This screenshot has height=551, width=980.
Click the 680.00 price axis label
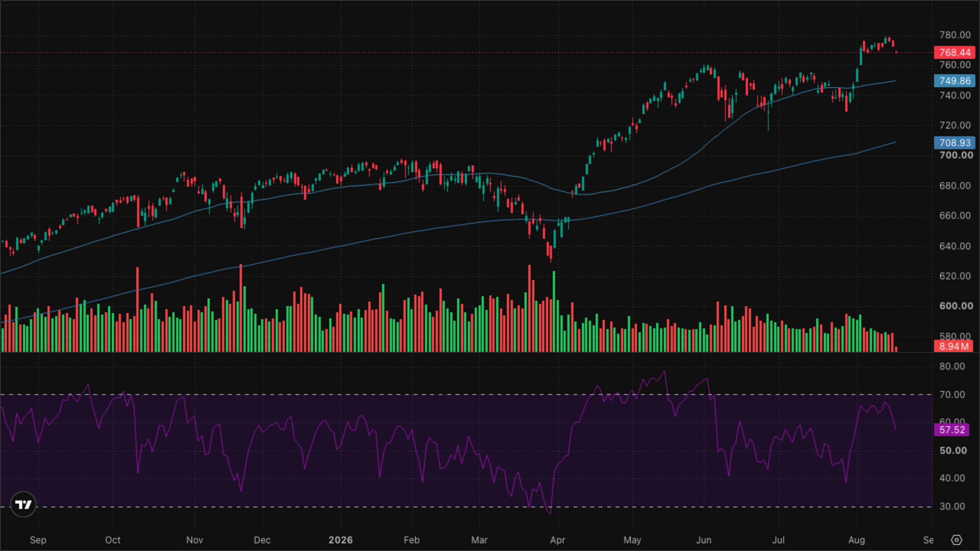click(955, 186)
